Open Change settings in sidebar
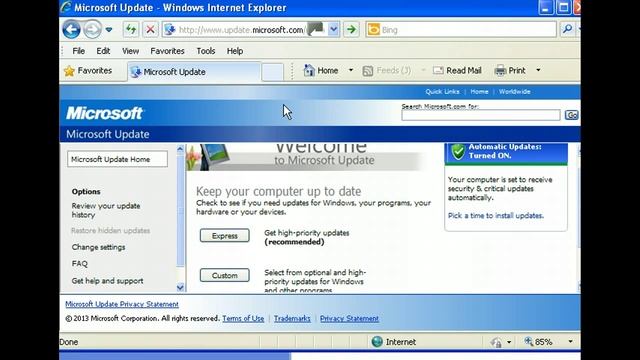The image size is (640, 360). click(x=98, y=247)
